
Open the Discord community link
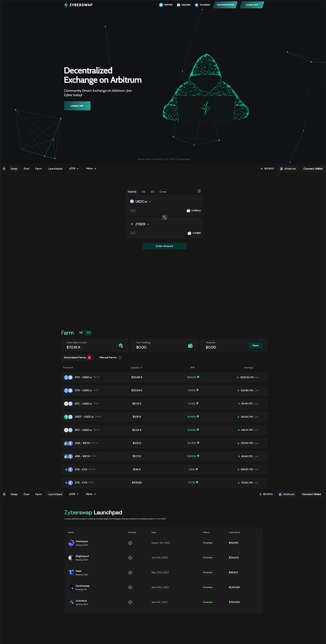pos(184,5)
